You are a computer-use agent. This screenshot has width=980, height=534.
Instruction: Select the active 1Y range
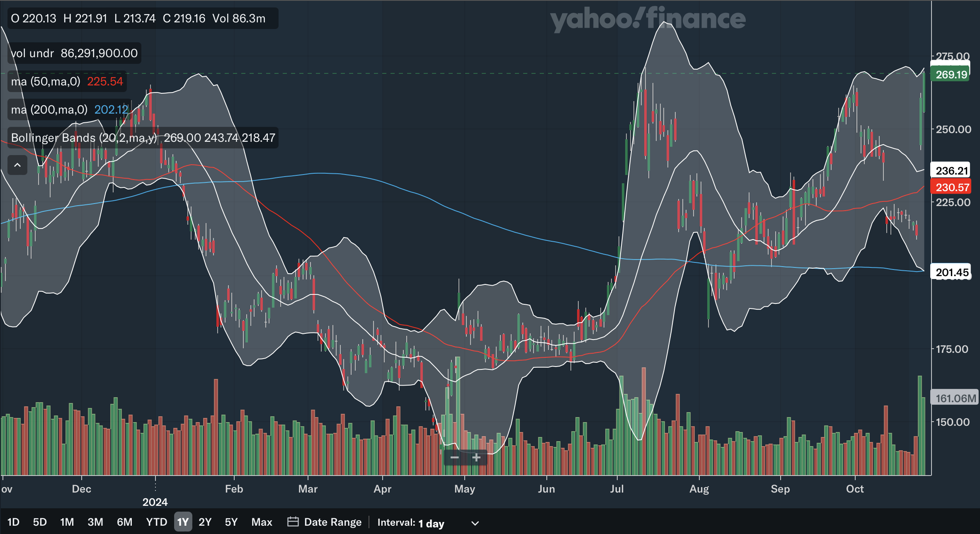[183, 522]
